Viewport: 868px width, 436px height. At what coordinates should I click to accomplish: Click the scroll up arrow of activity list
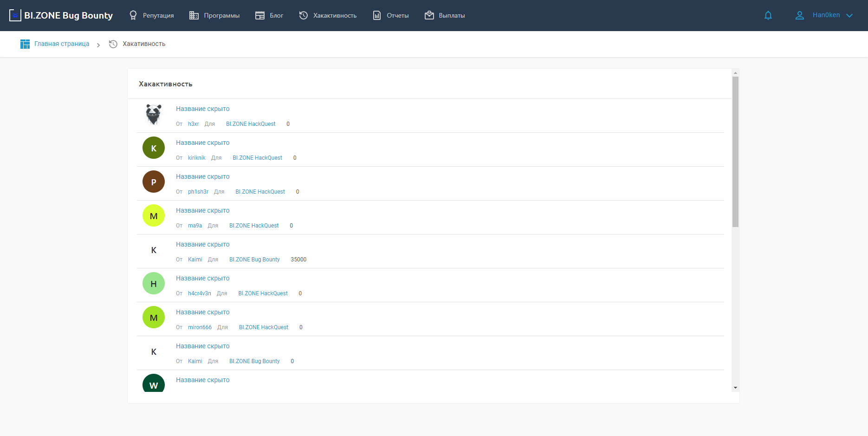point(735,73)
